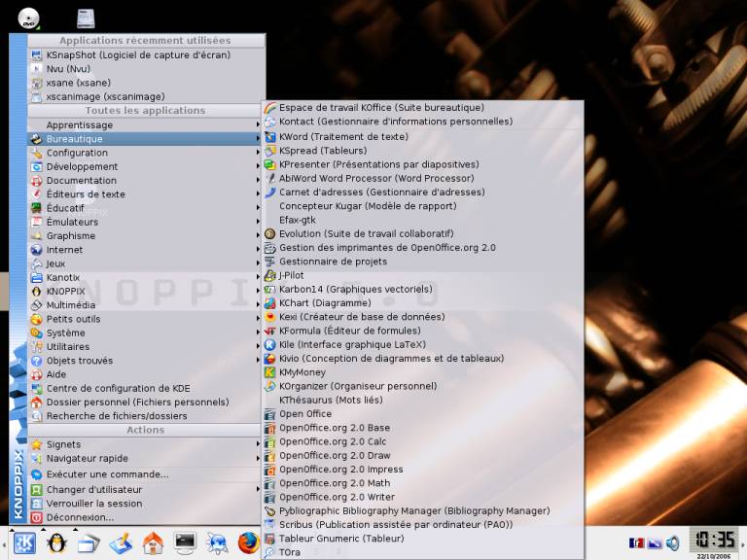The height and width of the screenshot is (560, 747).
Task: Click the KWord icon in submenu
Action: [270, 137]
